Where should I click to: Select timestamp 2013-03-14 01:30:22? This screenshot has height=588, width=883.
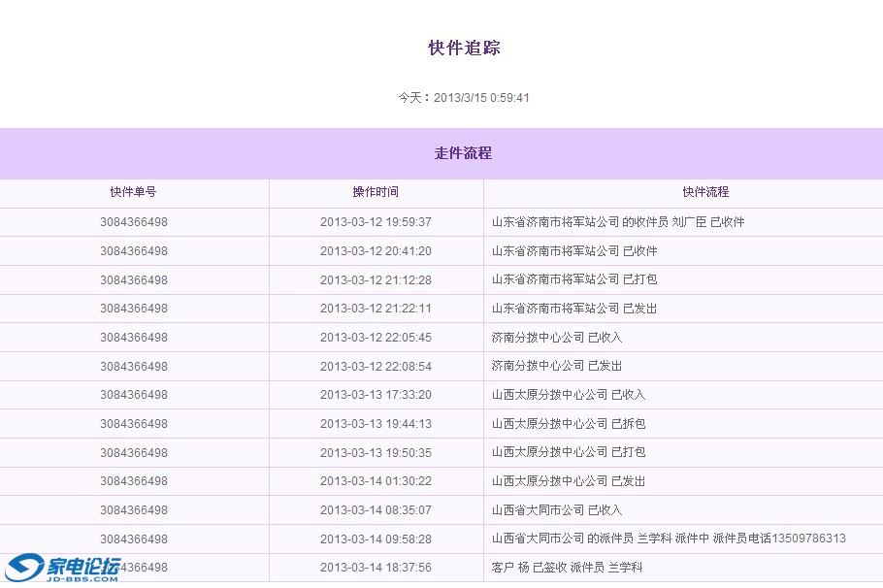376,481
